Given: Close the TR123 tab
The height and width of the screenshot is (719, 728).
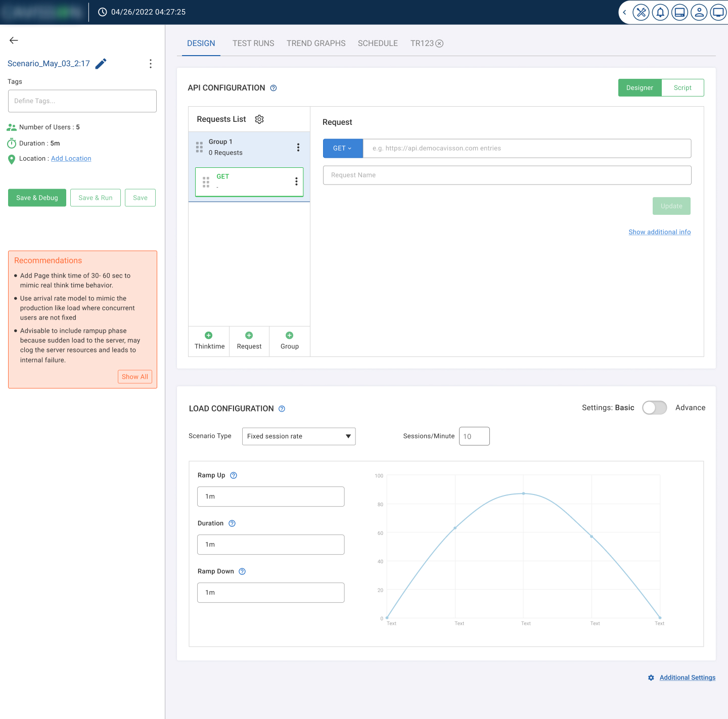Looking at the screenshot, I should point(440,43).
